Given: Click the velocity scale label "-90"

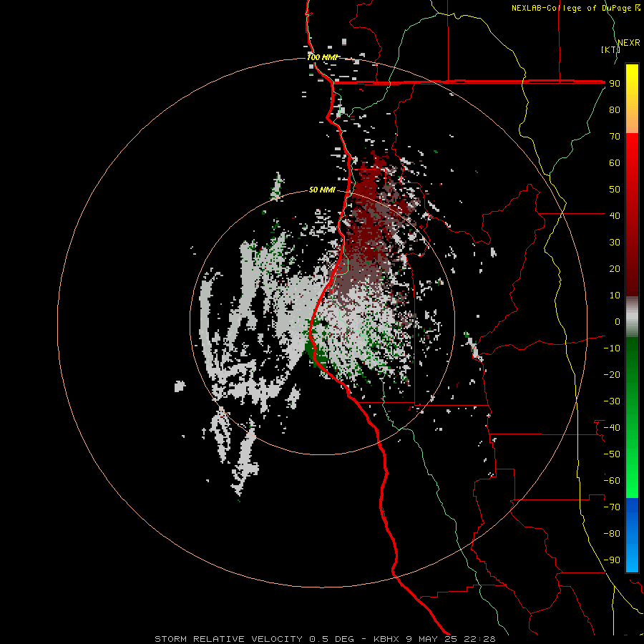Looking at the screenshot, I should pos(612,560).
